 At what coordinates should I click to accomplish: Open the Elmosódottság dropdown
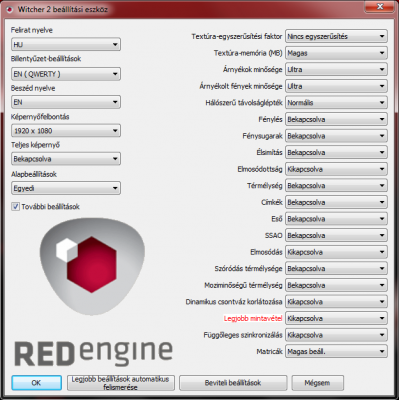pos(336,169)
